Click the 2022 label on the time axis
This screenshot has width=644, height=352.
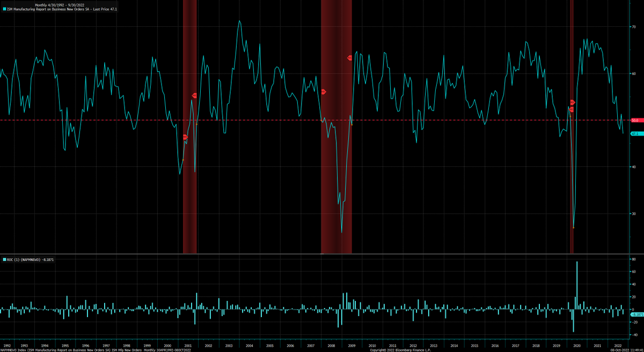point(618,346)
